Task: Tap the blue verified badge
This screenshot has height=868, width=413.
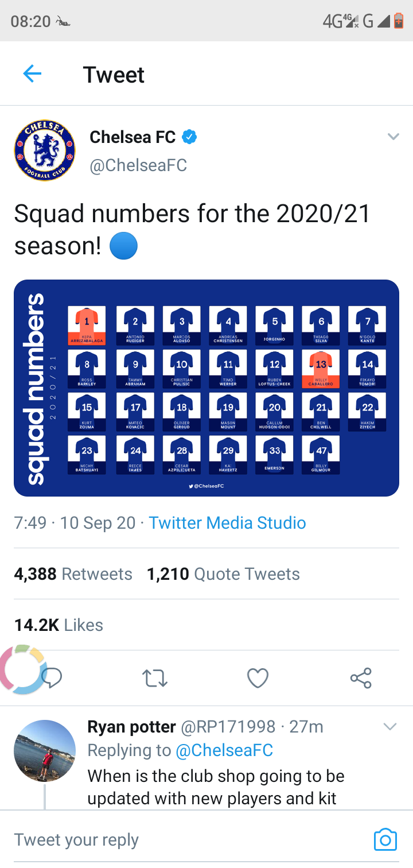Action: tap(190, 137)
